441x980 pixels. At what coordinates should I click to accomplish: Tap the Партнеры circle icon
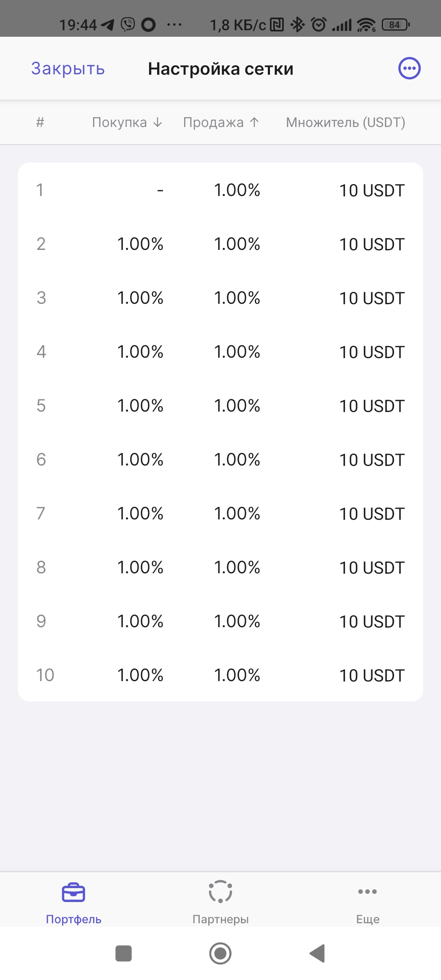(220, 891)
